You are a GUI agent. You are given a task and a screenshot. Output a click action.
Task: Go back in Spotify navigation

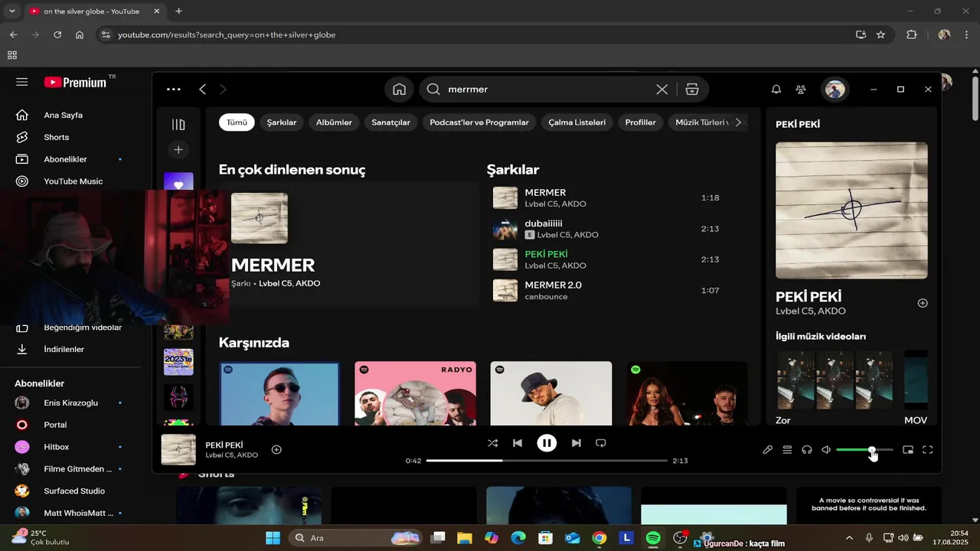tap(202, 90)
